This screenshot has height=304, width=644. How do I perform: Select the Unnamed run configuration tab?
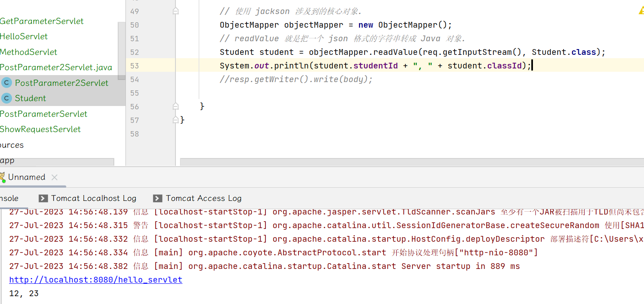pyautogui.click(x=27, y=177)
